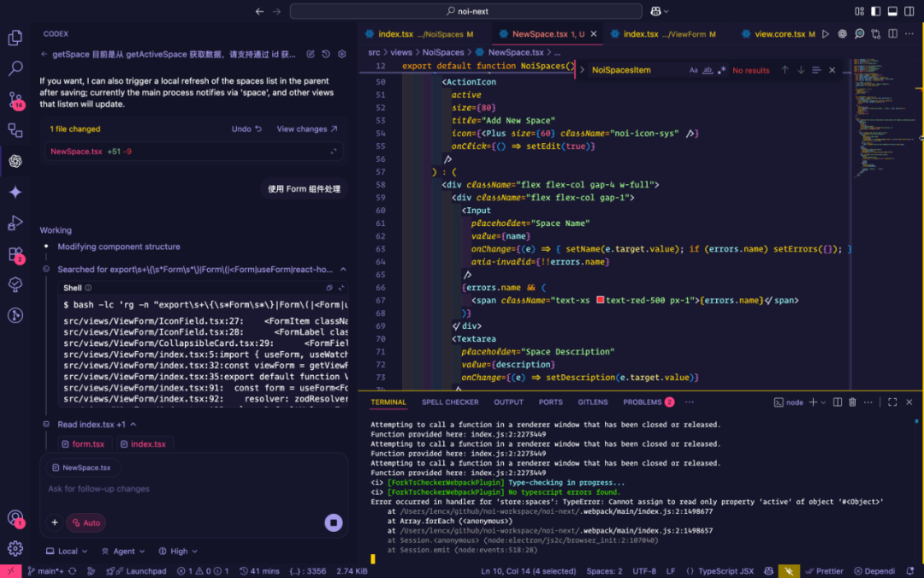Toggle Auto mode pill in Codex input
The image size is (924, 578).
tap(86, 522)
